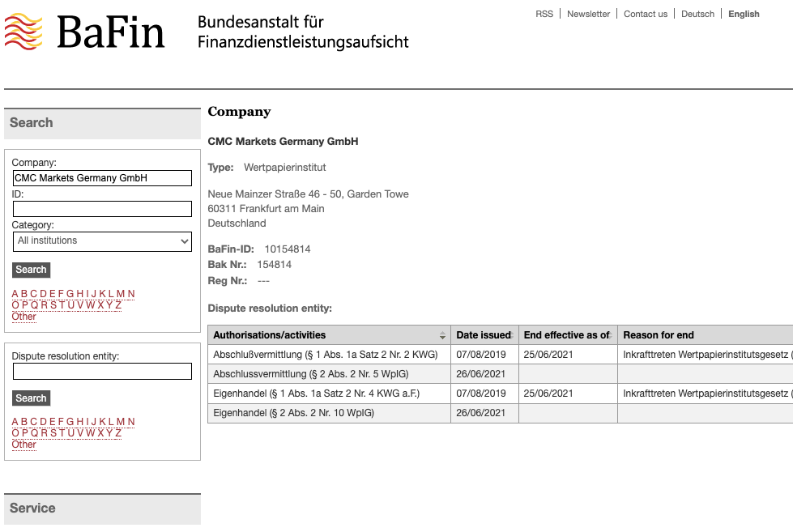
Task: Select Eigenhandel (§ 2 Abs. 2 Nr. 10 WpIG) cell
Action: [x=329, y=413]
